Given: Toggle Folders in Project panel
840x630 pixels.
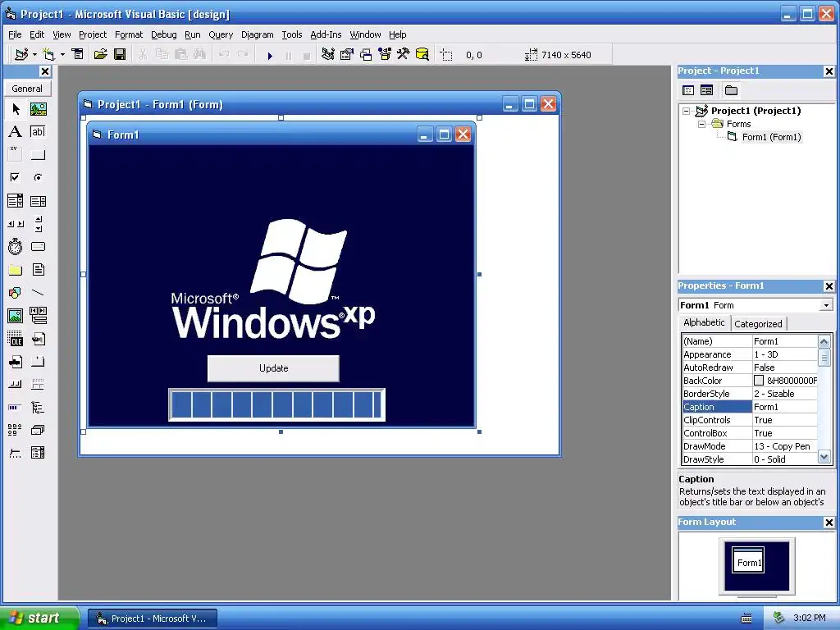Looking at the screenshot, I should tap(731, 90).
